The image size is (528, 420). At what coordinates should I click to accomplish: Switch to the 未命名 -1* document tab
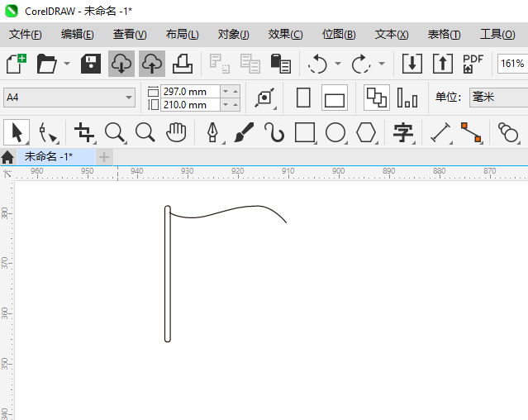point(56,156)
